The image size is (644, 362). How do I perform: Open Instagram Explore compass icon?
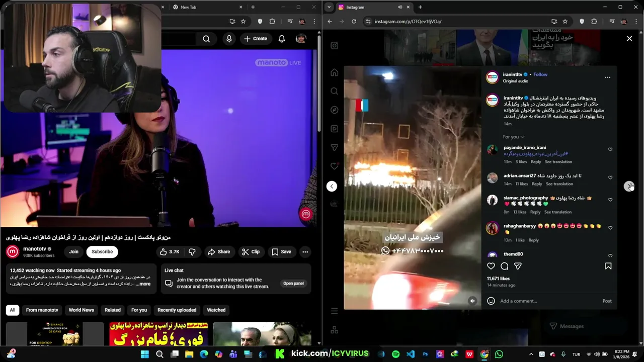334,110
